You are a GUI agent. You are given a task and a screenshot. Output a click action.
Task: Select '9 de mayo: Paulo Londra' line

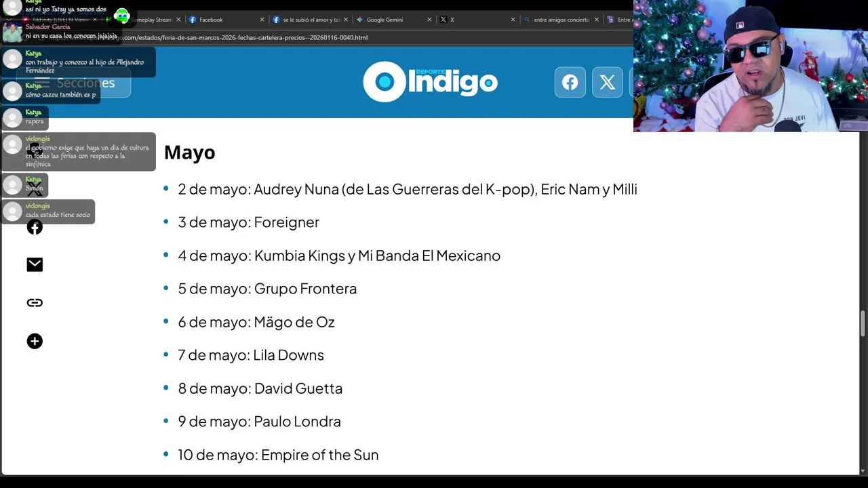tap(259, 422)
